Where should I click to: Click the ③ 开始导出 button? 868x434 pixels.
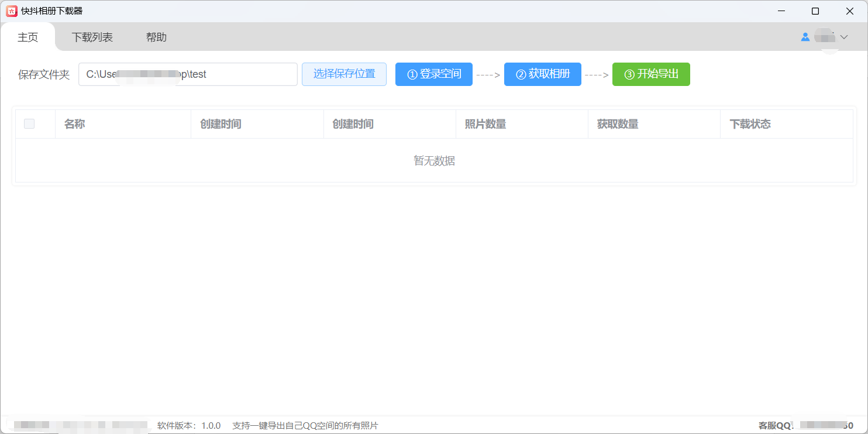tap(651, 74)
